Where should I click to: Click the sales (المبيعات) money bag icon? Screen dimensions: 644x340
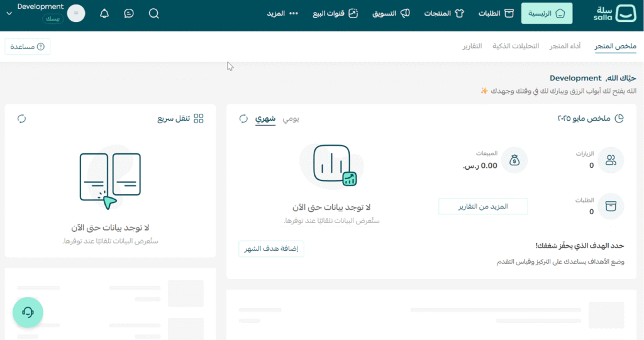pos(514,160)
